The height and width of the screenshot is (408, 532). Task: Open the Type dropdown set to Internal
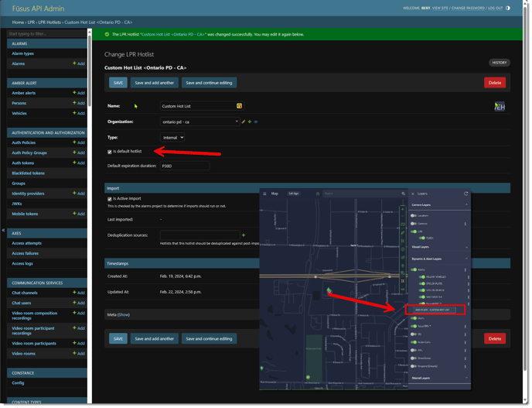click(x=172, y=138)
